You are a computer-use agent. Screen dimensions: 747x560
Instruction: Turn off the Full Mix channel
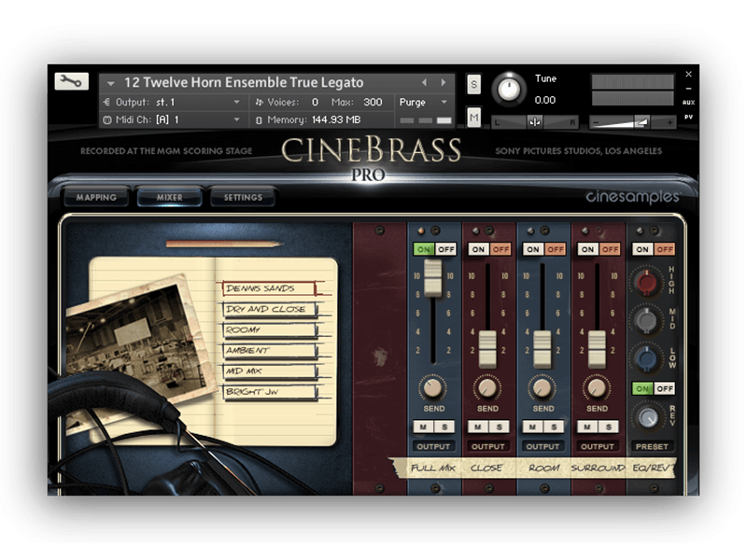point(446,249)
